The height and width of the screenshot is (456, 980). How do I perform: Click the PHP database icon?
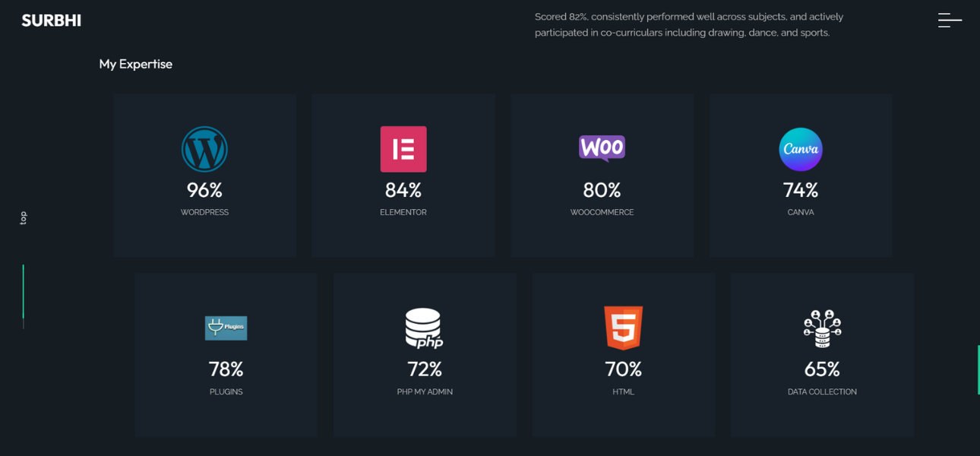[x=424, y=328]
